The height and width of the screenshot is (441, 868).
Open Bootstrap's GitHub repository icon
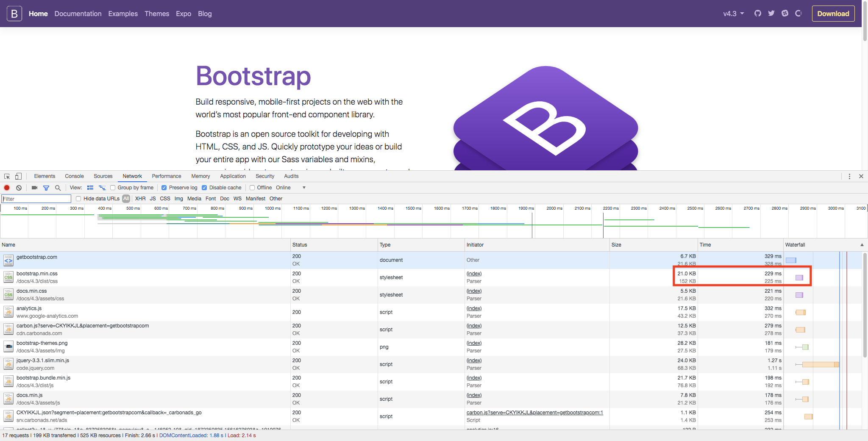pyautogui.click(x=758, y=13)
